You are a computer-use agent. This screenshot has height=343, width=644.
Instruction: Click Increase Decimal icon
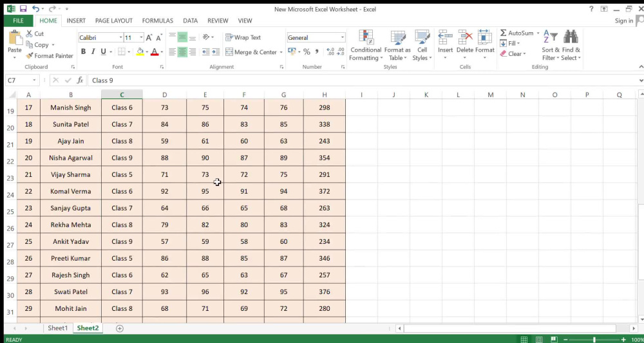[330, 51]
